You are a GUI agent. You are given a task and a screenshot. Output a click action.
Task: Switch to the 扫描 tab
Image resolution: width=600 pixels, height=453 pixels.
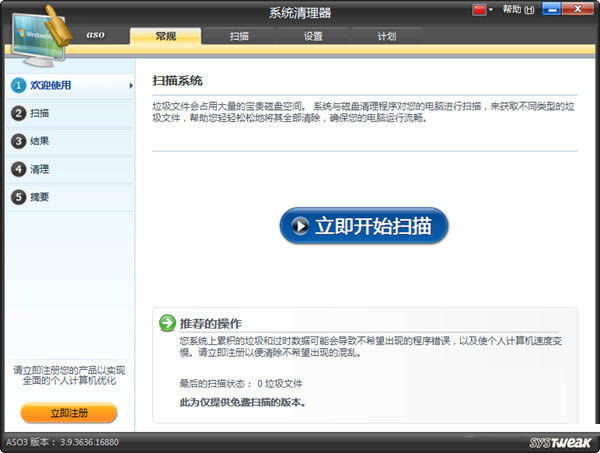[239, 36]
